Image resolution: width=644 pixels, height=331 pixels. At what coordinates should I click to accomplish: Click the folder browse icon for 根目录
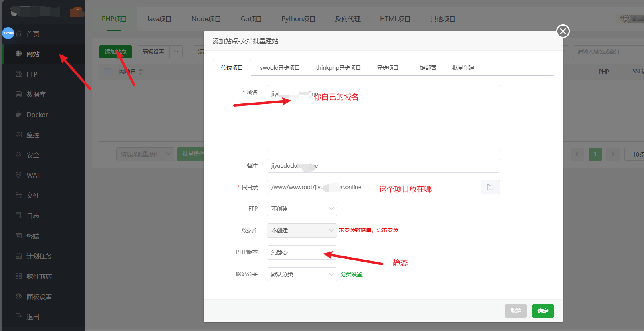point(490,187)
